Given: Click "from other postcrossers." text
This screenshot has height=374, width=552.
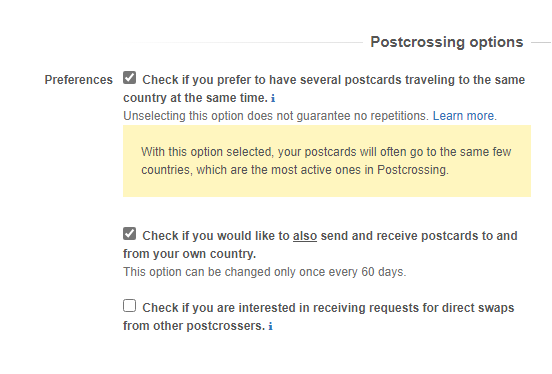Looking at the screenshot, I should pyautogui.click(x=194, y=326).
